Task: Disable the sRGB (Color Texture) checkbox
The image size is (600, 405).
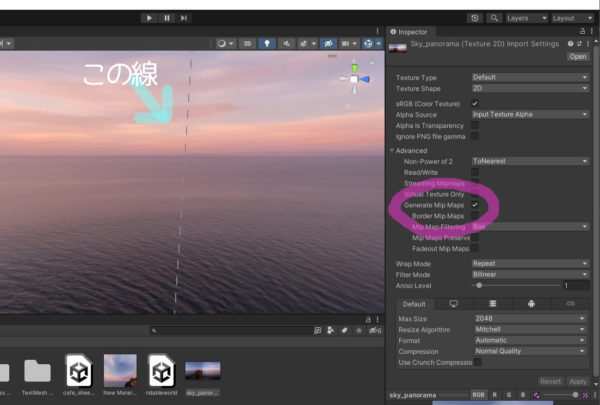Action: (x=475, y=103)
